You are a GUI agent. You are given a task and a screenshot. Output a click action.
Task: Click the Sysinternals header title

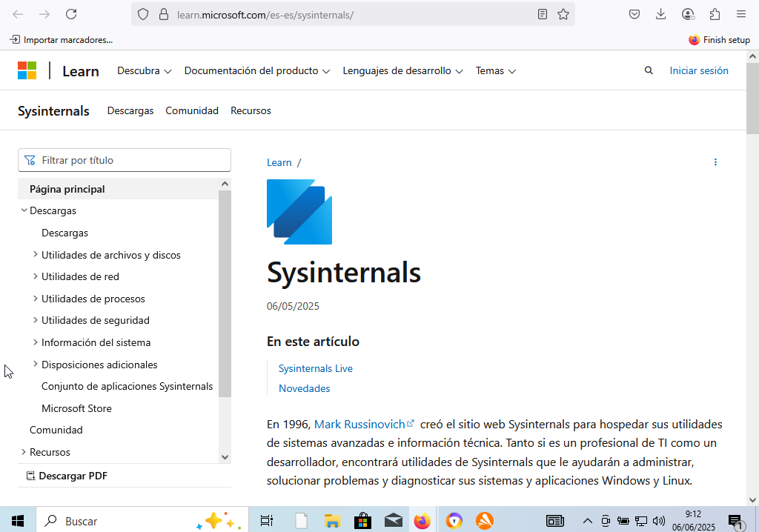pyautogui.click(x=53, y=111)
